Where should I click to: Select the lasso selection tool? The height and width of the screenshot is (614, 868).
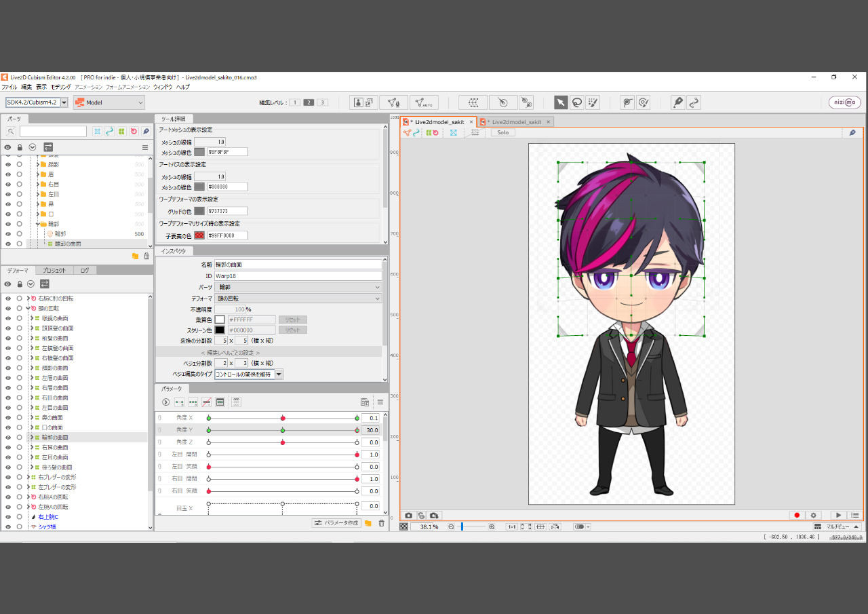pyautogui.click(x=577, y=102)
